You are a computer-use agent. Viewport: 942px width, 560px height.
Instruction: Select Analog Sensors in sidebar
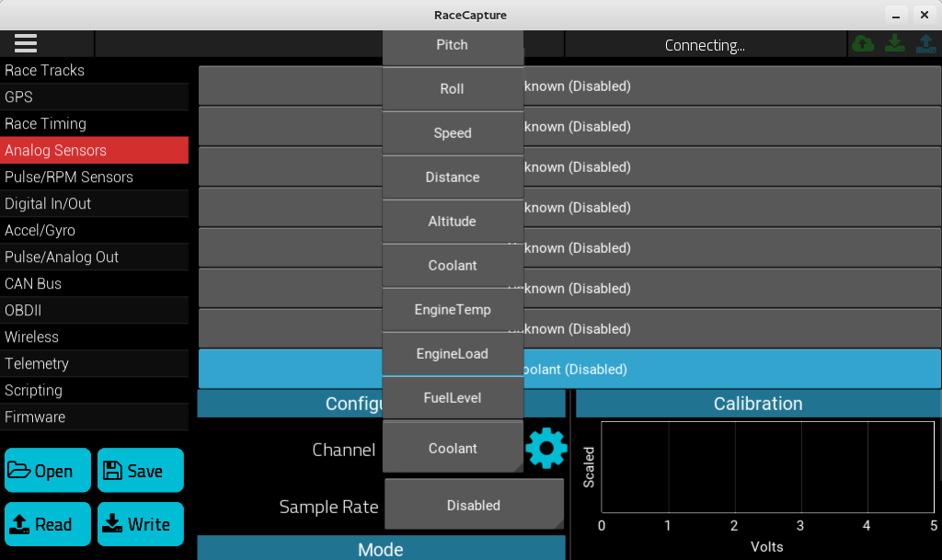pos(95,150)
